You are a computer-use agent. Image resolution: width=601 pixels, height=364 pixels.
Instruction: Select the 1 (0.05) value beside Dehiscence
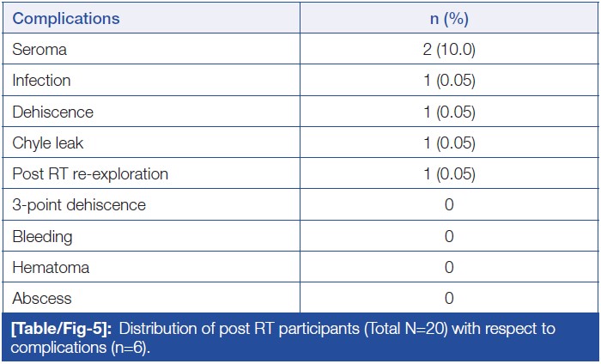(x=449, y=112)
